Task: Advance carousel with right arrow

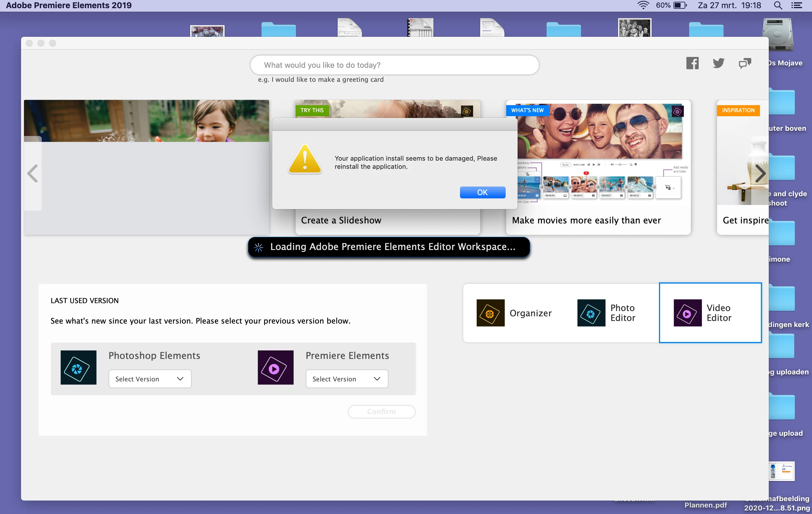Action: (x=760, y=174)
